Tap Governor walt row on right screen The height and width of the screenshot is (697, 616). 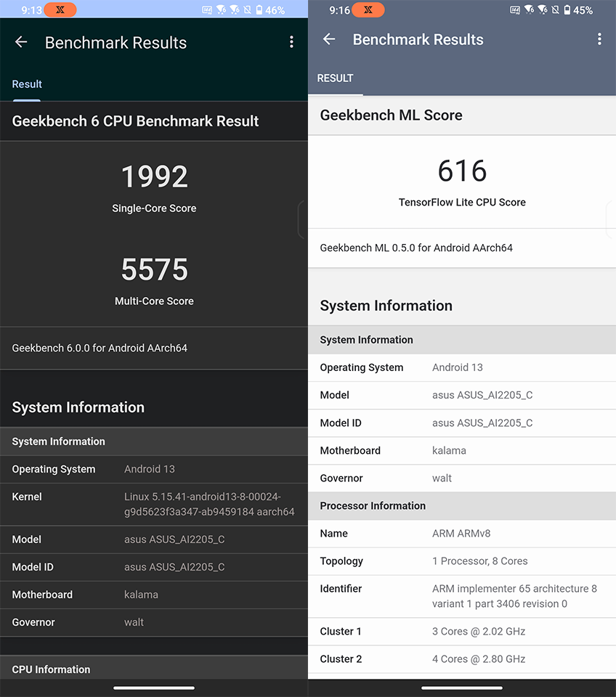(462, 478)
